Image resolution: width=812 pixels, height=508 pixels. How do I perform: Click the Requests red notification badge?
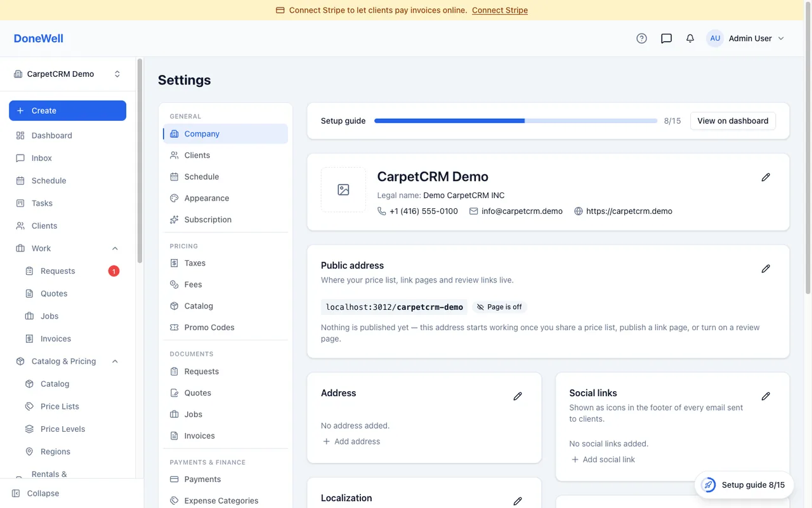114,271
